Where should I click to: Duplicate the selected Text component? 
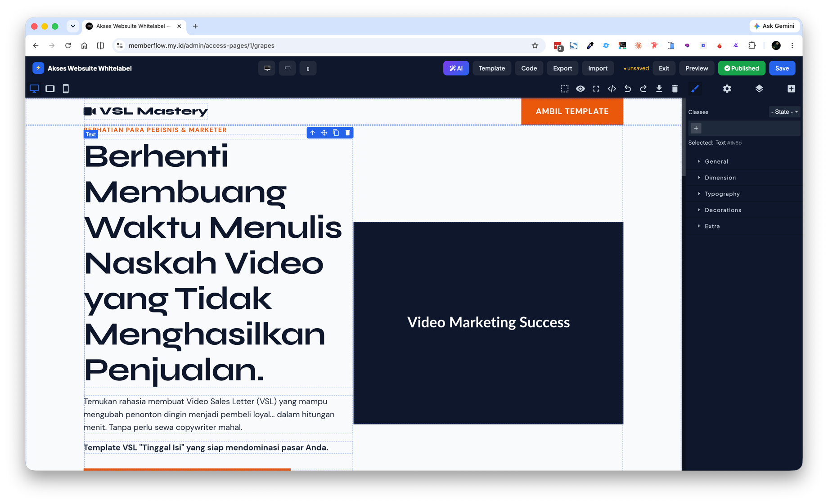pyautogui.click(x=336, y=133)
